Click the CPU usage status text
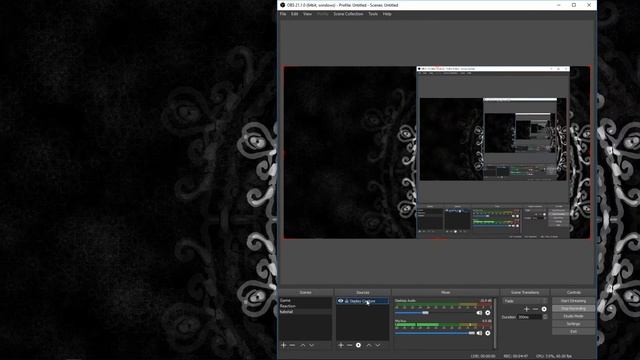 coord(554,356)
